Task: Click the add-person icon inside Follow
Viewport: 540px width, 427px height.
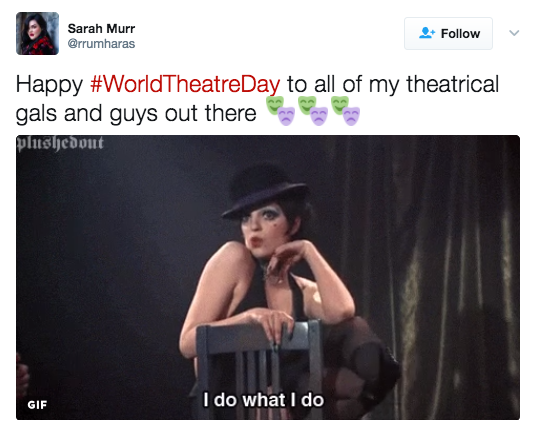Action: [x=427, y=33]
